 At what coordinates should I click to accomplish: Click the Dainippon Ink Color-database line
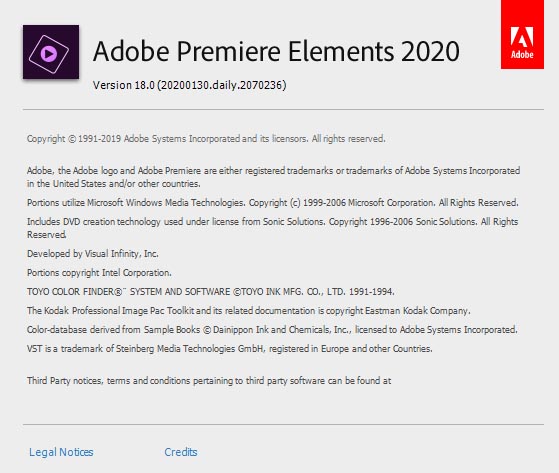click(x=272, y=330)
